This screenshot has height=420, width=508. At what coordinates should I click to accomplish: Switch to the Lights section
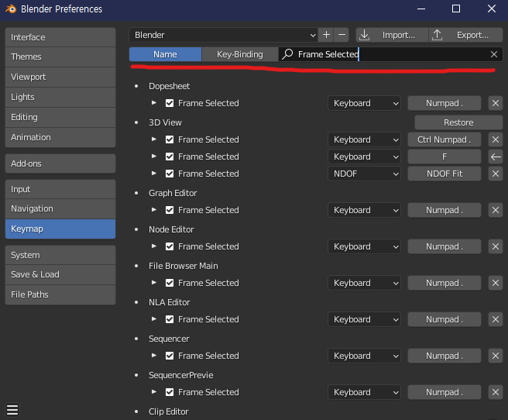[60, 97]
